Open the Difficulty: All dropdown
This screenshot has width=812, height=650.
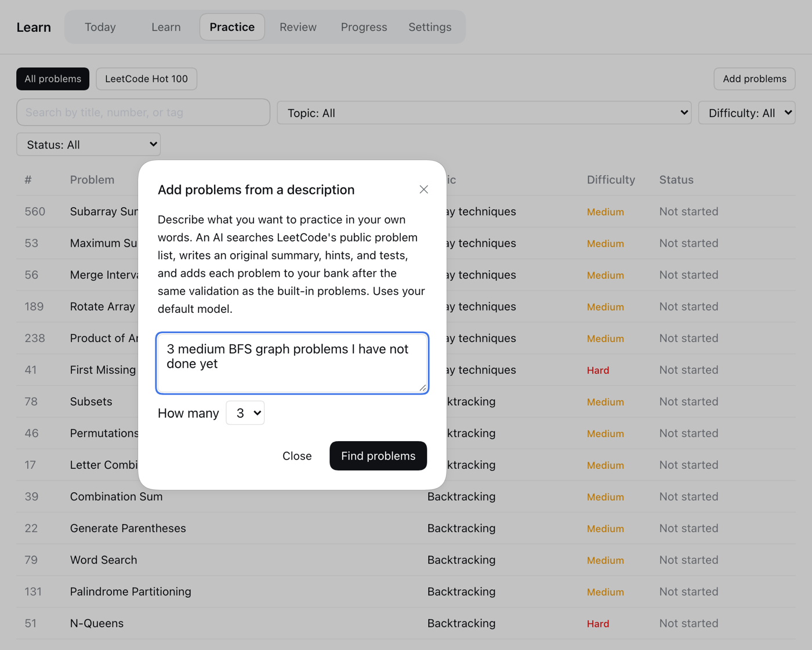click(746, 113)
